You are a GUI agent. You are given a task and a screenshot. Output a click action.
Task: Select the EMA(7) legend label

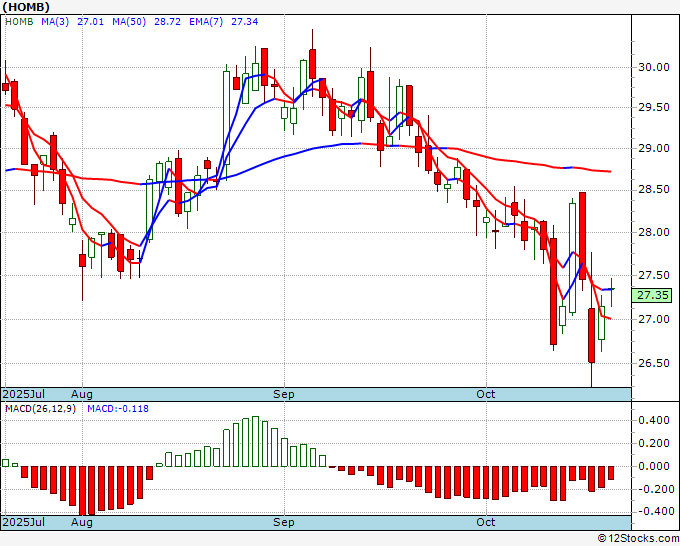(x=206, y=22)
